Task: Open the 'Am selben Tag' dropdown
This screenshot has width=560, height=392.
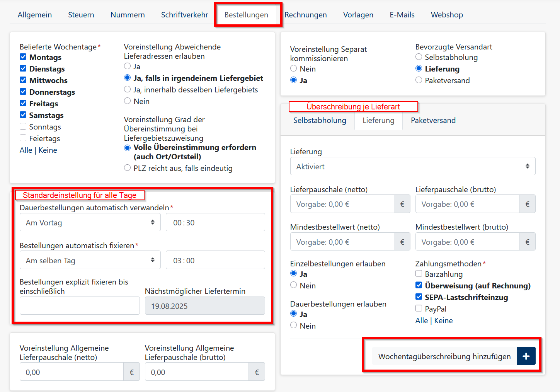Action: [90, 260]
